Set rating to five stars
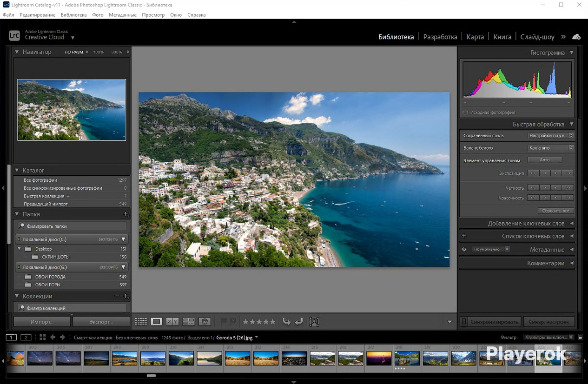The width and height of the screenshot is (588, 384). (273, 321)
